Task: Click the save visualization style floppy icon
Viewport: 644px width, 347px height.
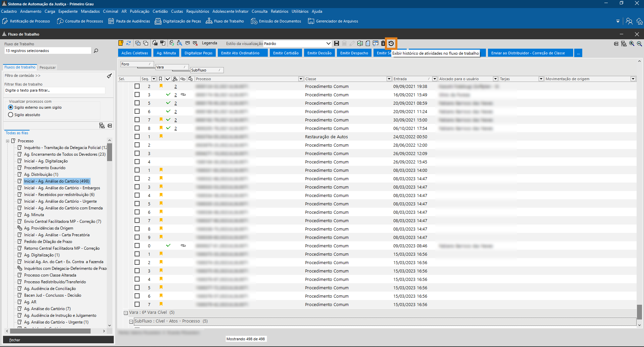Action: pos(337,43)
